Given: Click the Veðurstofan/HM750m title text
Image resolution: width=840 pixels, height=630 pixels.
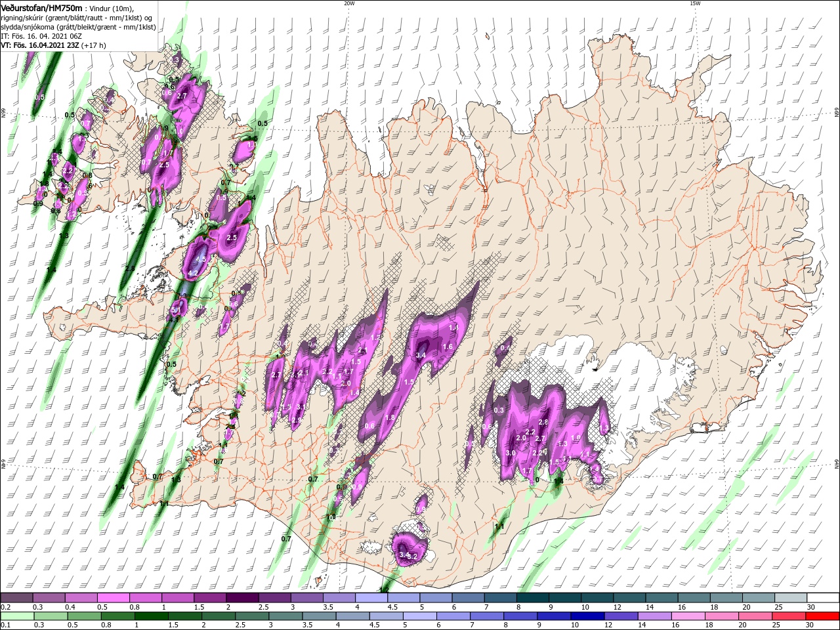Looking at the screenshot, I should pyautogui.click(x=41, y=8).
